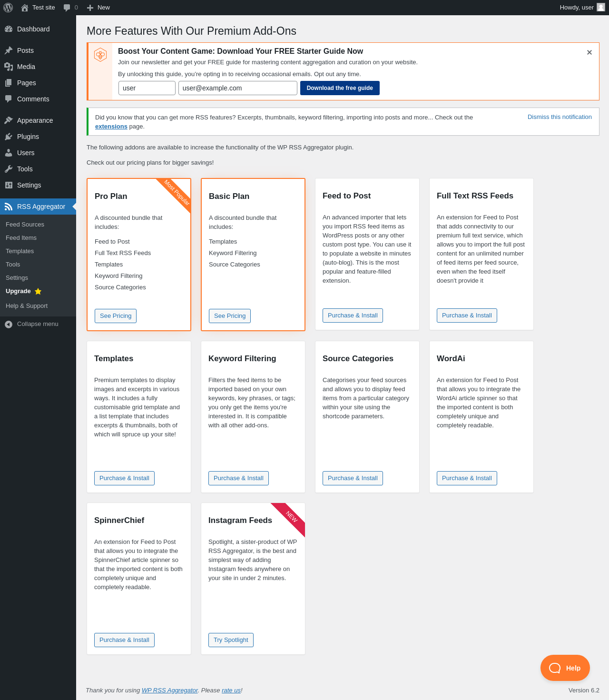Click the Version 6.2 footer text
The width and height of the screenshot is (609, 700).
coord(584,690)
